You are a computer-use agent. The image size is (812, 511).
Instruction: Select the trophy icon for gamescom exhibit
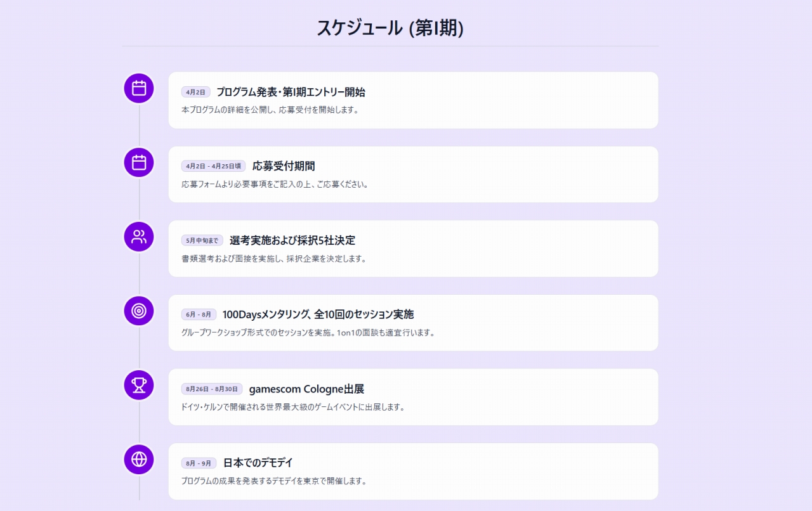point(139,385)
